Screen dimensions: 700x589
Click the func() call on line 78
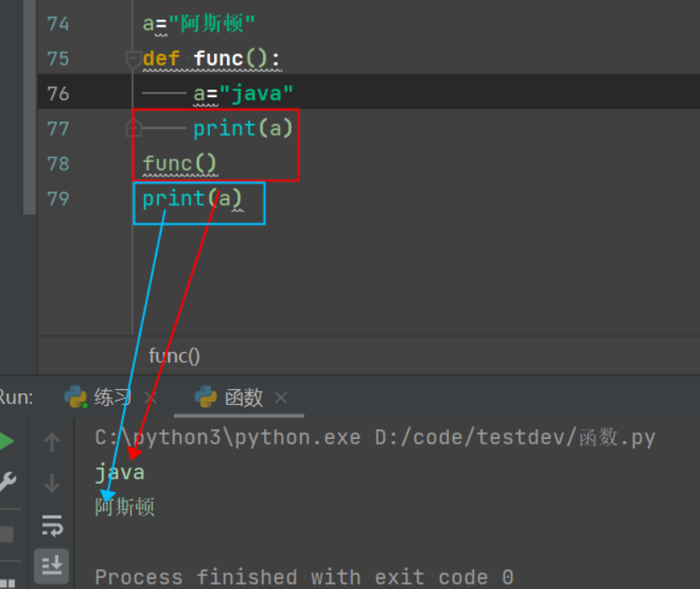coord(180,164)
